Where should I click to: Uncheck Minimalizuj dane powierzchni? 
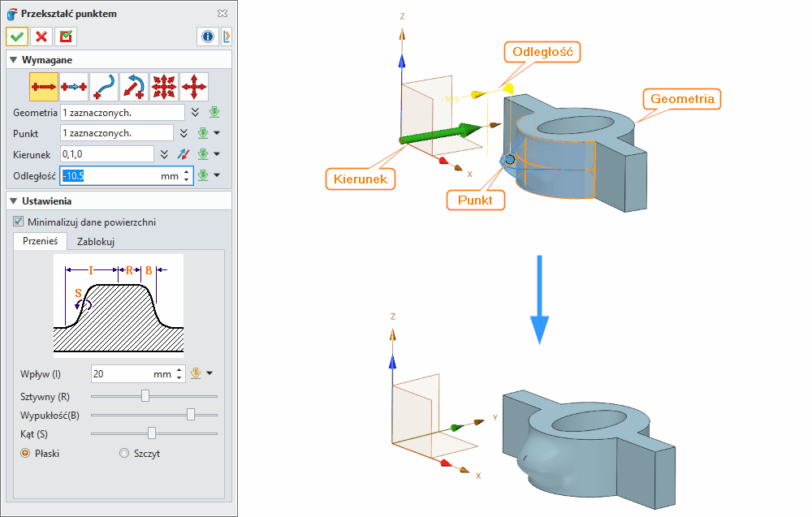[x=17, y=220]
